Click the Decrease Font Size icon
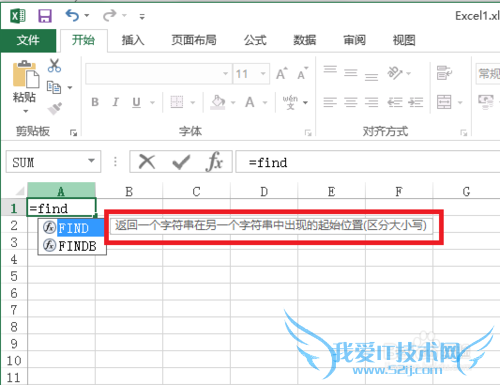This screenshot has width=500, height=385. [302, 73]
